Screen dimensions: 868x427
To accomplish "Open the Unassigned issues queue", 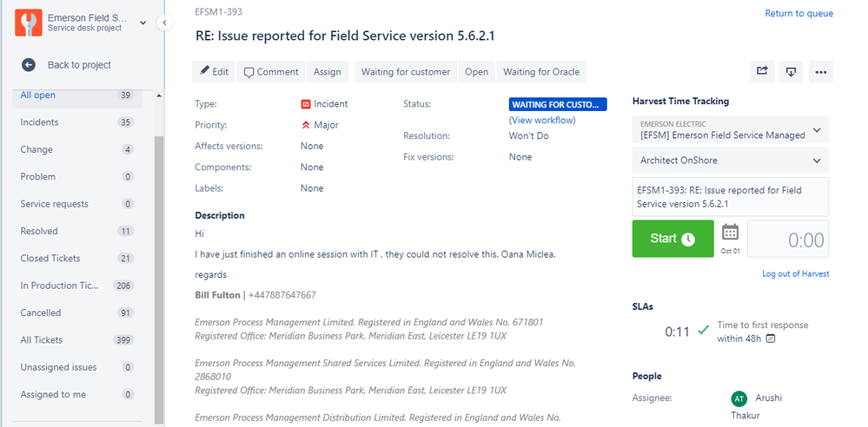I will tap(77, 367).
